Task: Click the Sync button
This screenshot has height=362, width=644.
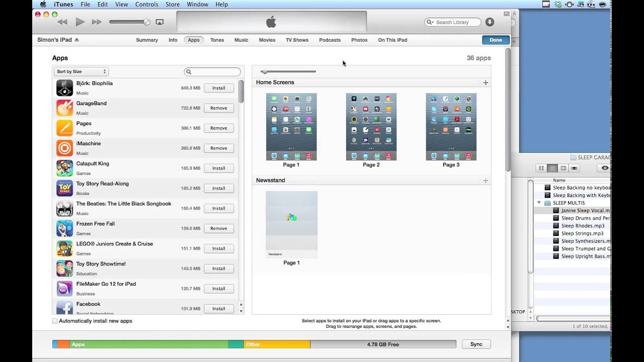Action: click(x=476, y=344)
